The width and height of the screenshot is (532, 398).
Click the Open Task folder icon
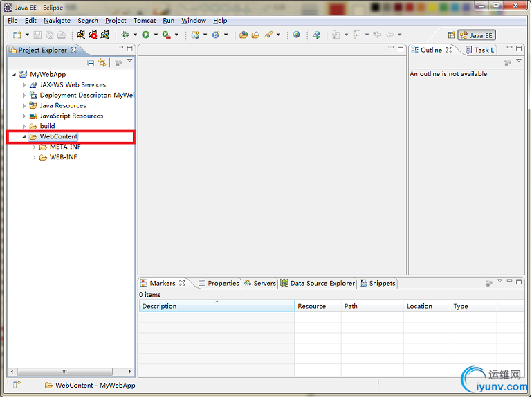pyautogui.click(x=255, y=35)
